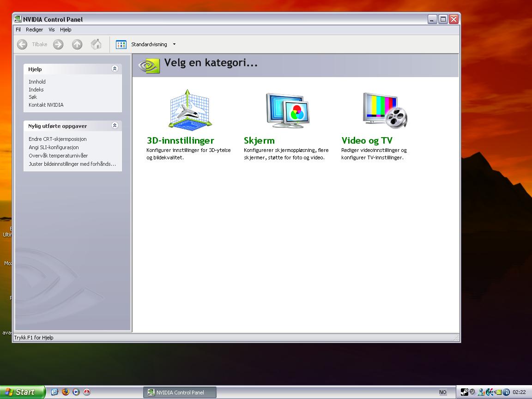This screenshot has height=399, width=532.
Task: Open Juster bildeinnstillinger med forhånds… task
Action: click(72, 164)
